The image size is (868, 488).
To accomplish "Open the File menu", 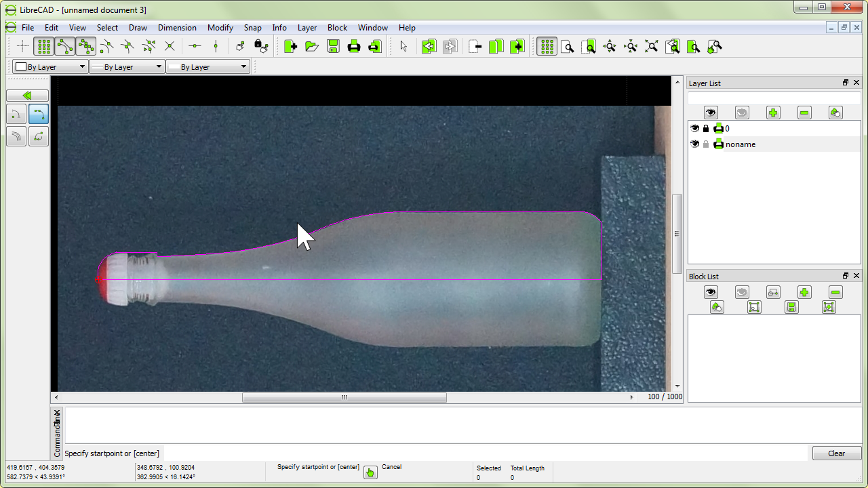I will tap(28, 28).
